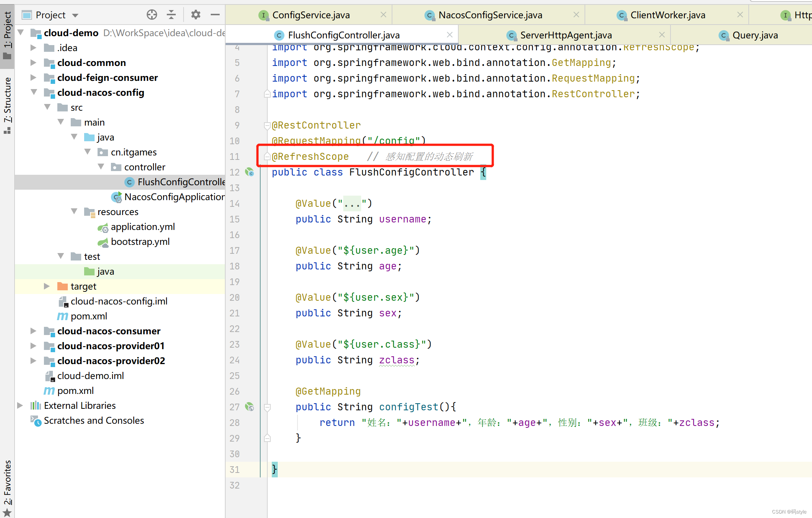
Task: Open the 1: Project tool window tab
Action: point(7,36)
